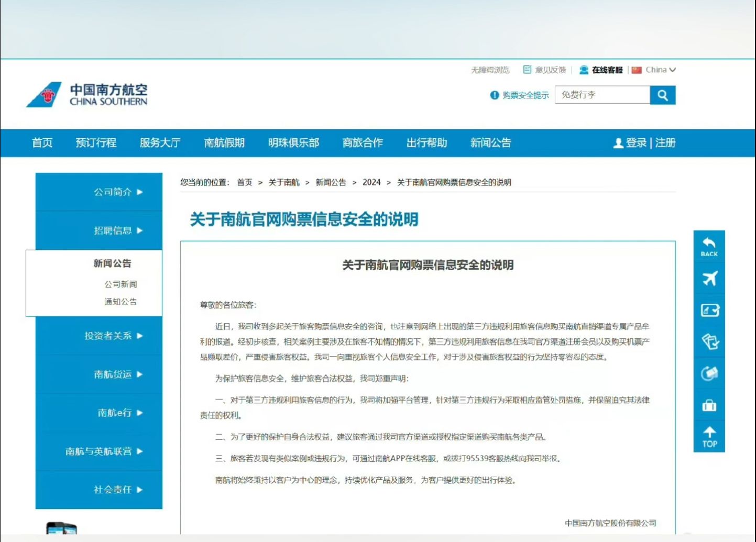Open 商旅合作 navigation menu

pyautogui.click(x=363, y=143)
